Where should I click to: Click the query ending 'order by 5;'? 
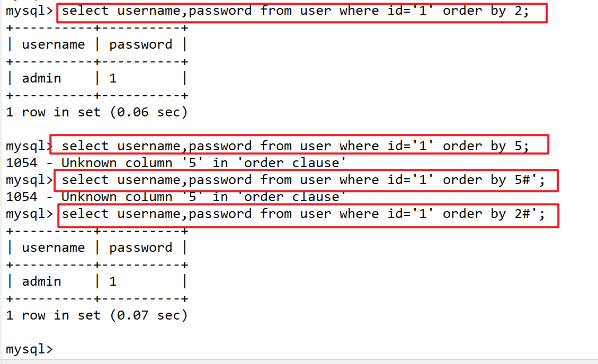(296, 146)
